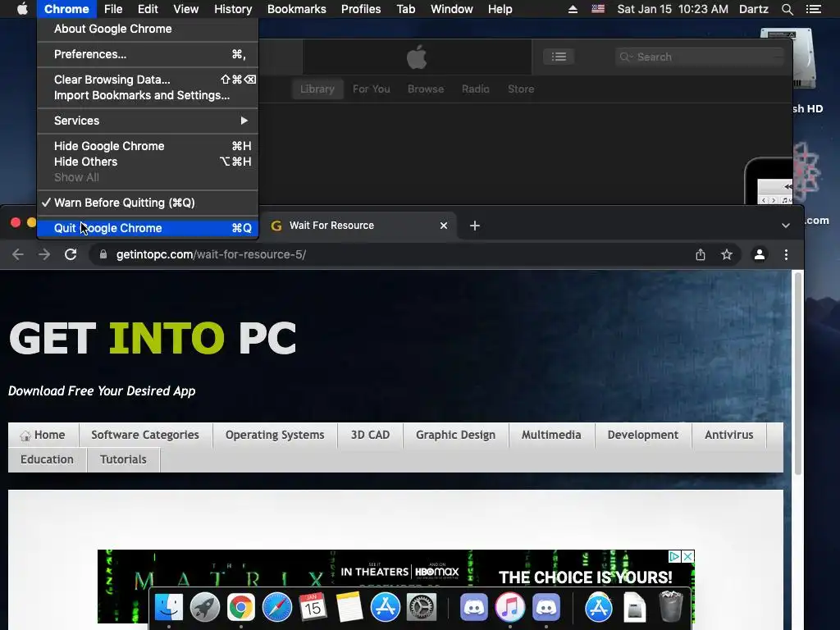Image resolution: width=840 pixels, height=630 pixels.
Task: Expand Chrome's tab search chevron
Action: click(785, 226)
